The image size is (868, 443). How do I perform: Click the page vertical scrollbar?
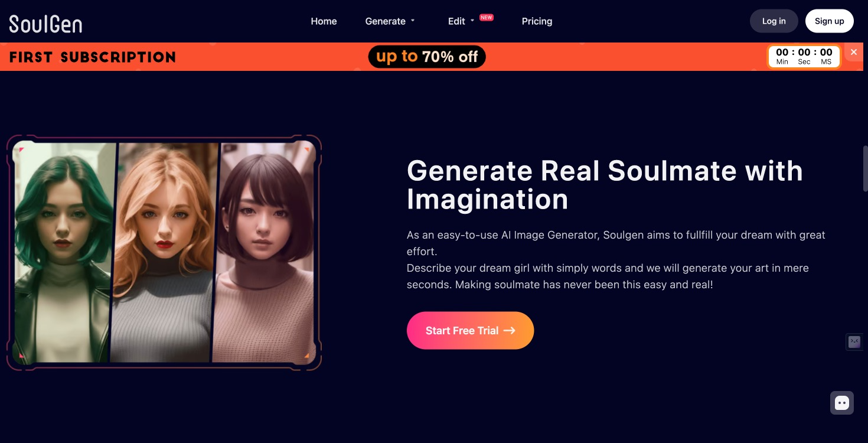[x=865, y=168]
